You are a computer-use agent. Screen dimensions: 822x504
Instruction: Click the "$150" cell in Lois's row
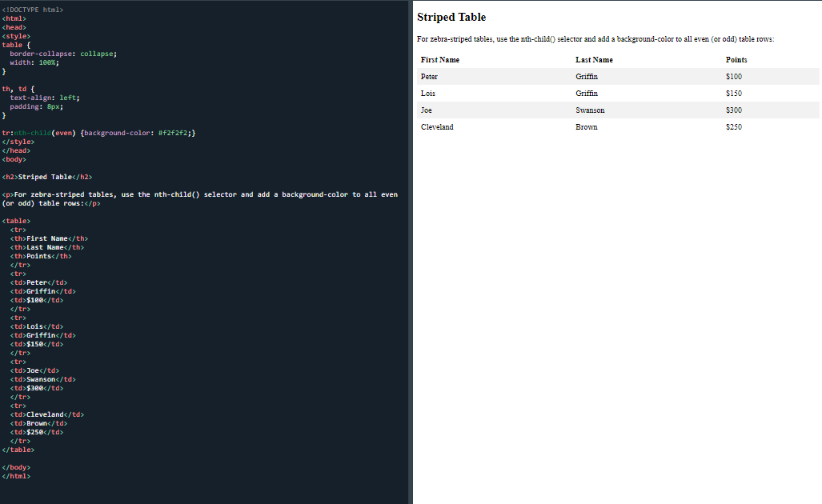point(734,94)
